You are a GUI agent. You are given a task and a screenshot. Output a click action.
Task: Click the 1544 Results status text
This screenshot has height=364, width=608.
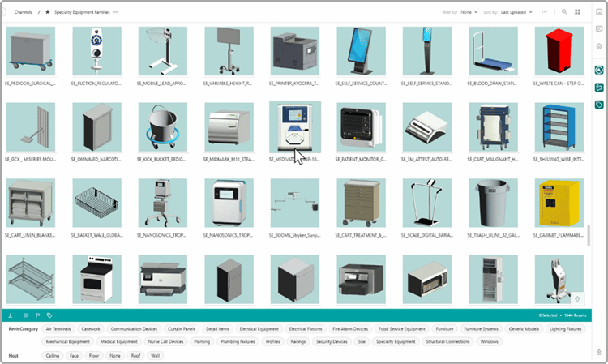575,315
